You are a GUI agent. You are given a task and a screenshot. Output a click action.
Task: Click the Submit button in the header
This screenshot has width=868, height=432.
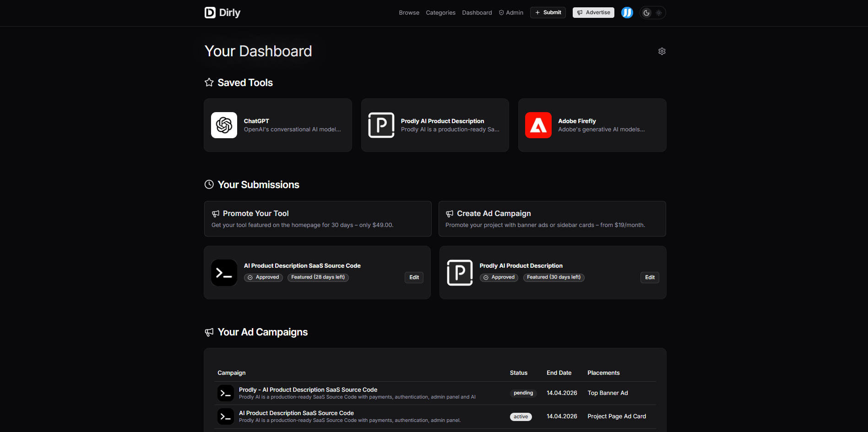pyautogui.click(x=548, y=12)
